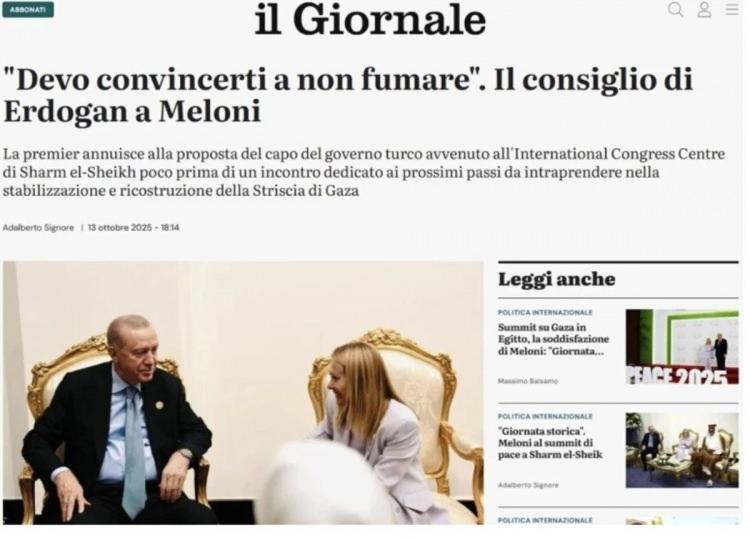Open "Giornata storica" Meloni summit article
The width and height of the screenshot is (750, 539).
coord(550,443)
